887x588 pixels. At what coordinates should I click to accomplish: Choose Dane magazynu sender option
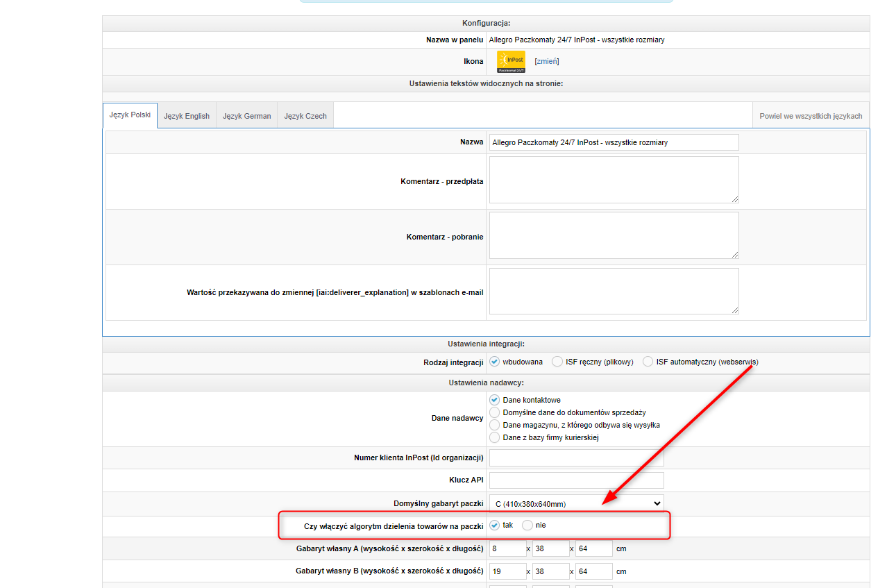[495, 425]
